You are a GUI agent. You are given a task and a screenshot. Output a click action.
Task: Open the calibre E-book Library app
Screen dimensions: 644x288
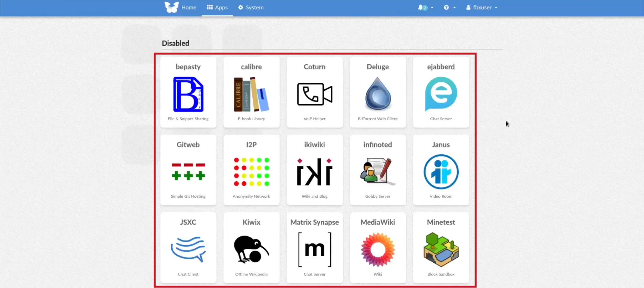(x=251, y=91)
